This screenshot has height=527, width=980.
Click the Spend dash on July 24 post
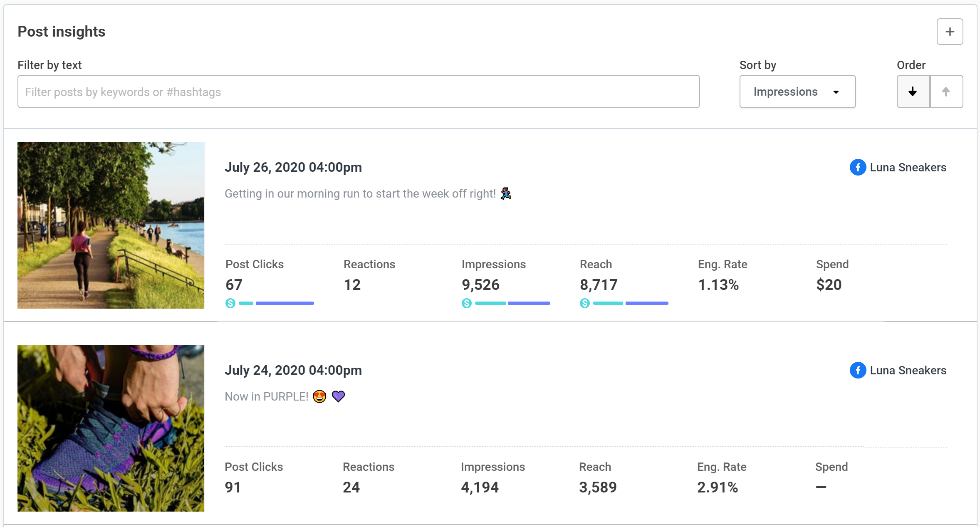point(821,487)
